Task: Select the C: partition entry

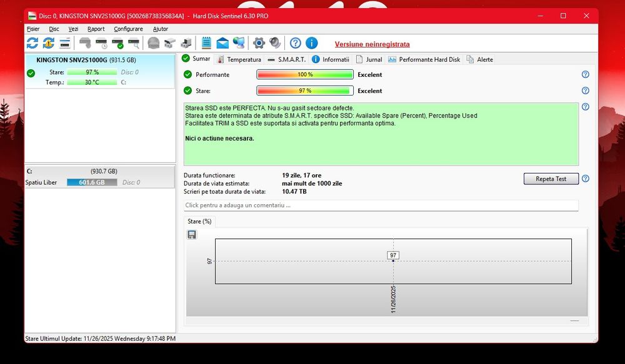Action: pos(99,177)
